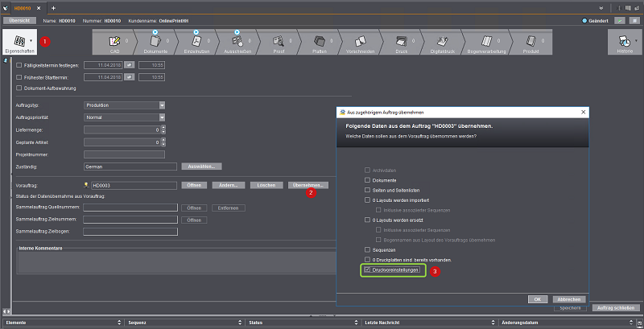Confirm the dialog with OK
Screen dimensions: 644x329
tap(535, 298)
